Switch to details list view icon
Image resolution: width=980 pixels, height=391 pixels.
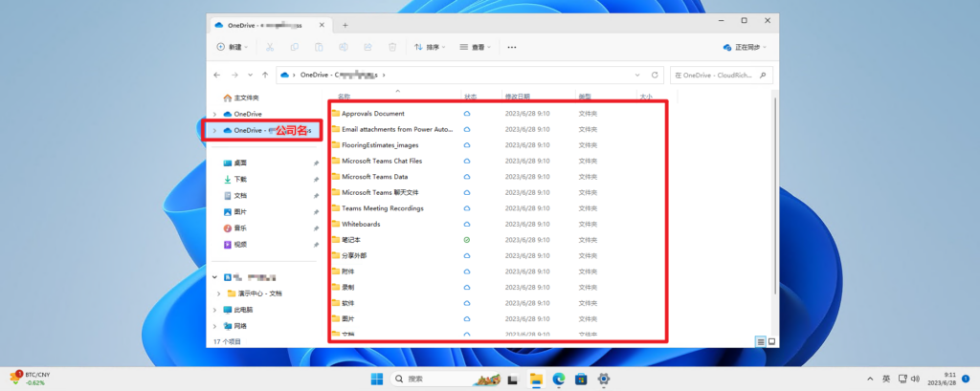[x=761, y=340]
